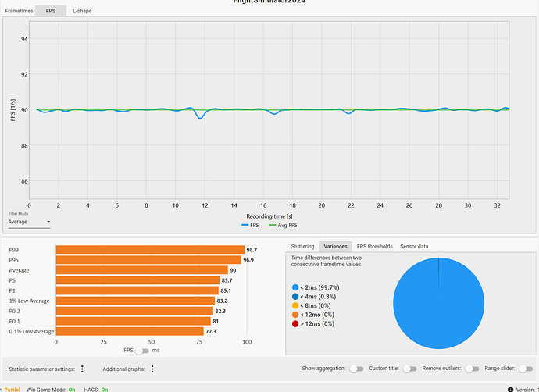The height and width of the screenshot is (392, 539).
Task: Click the < 12ms (0%) orange legend dot
Action: [x=295, y=315]
